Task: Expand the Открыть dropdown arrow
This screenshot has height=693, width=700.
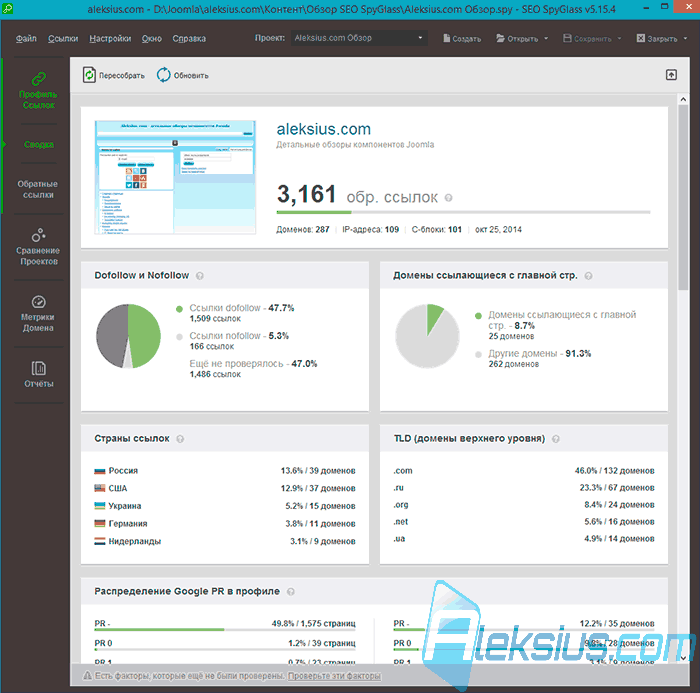Action: [x=546, y=38]
